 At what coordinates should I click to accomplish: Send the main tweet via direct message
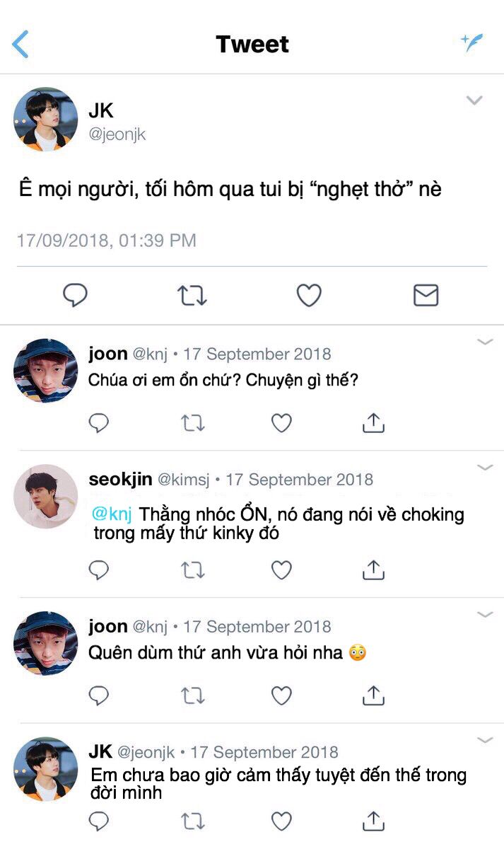tap(426, 295)
